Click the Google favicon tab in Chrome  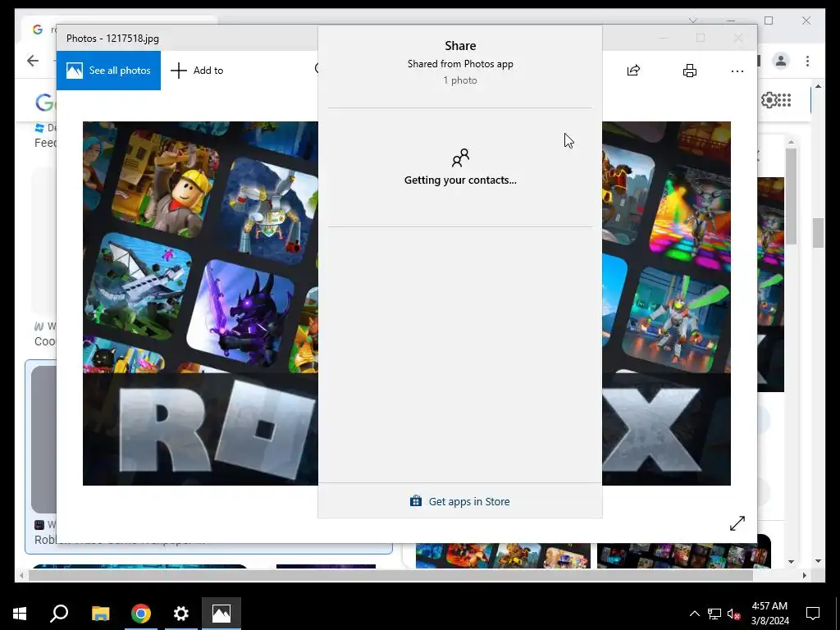tap(38, 29)
